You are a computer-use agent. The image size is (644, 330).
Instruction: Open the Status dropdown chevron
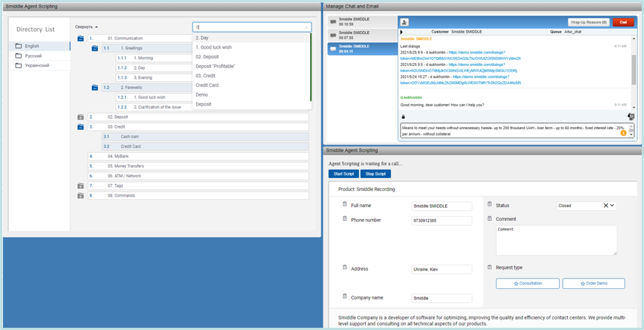point(612,206)
